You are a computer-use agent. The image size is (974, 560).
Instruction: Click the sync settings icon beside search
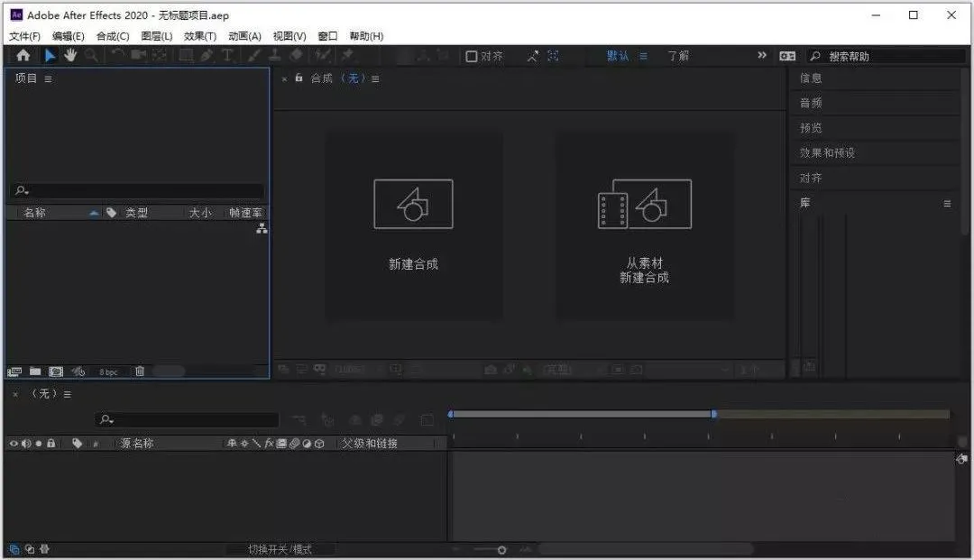point(787,56)
